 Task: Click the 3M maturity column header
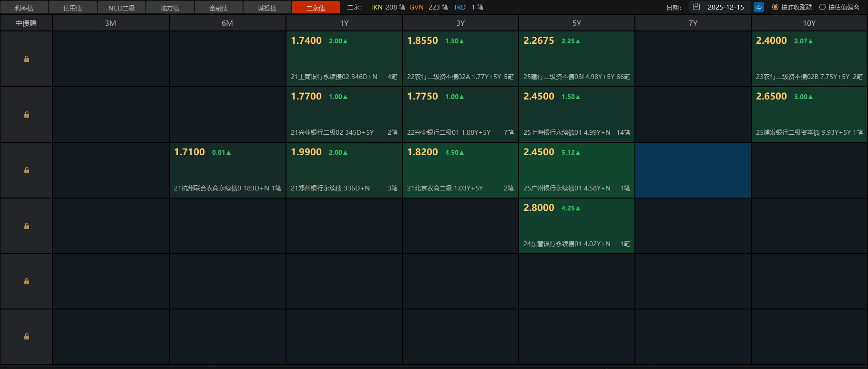111,23
